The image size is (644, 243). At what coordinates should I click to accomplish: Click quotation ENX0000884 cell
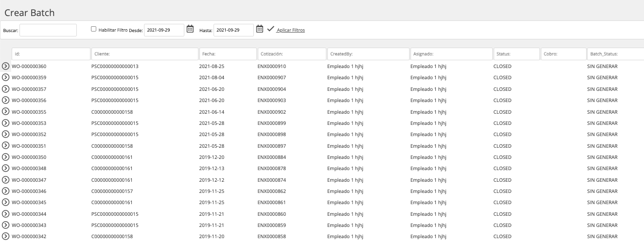(272, 157)
